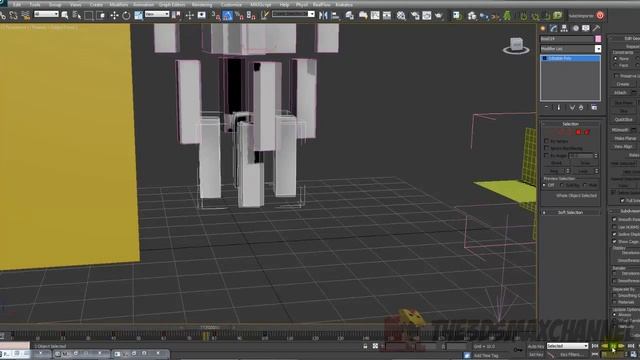Open named selection sets dropdown

pos(293,14)
